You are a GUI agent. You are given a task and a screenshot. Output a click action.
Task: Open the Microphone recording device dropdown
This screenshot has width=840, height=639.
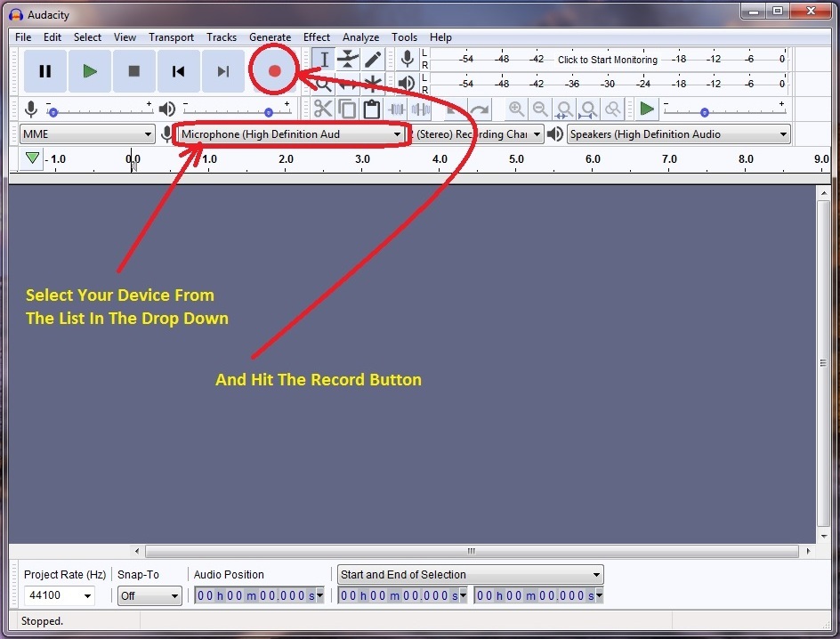(x=291, y=133)
